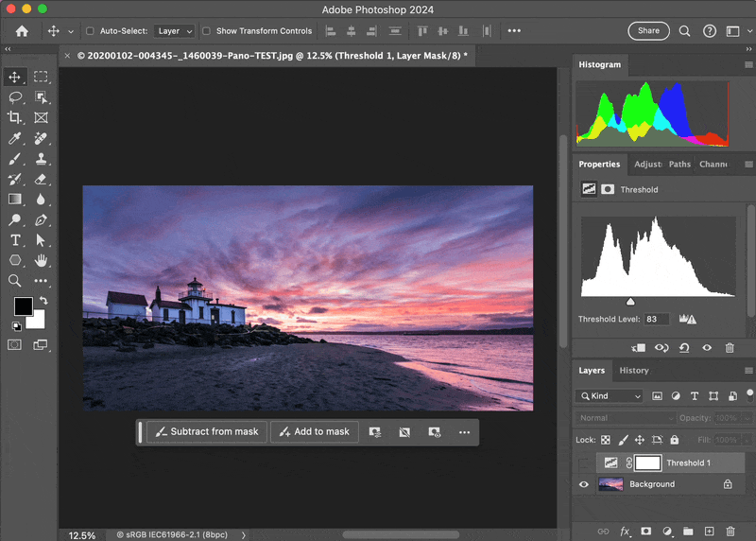The image size is (756, 541).
Task: Select the Histogram panel tab
Action: point(600,64)
